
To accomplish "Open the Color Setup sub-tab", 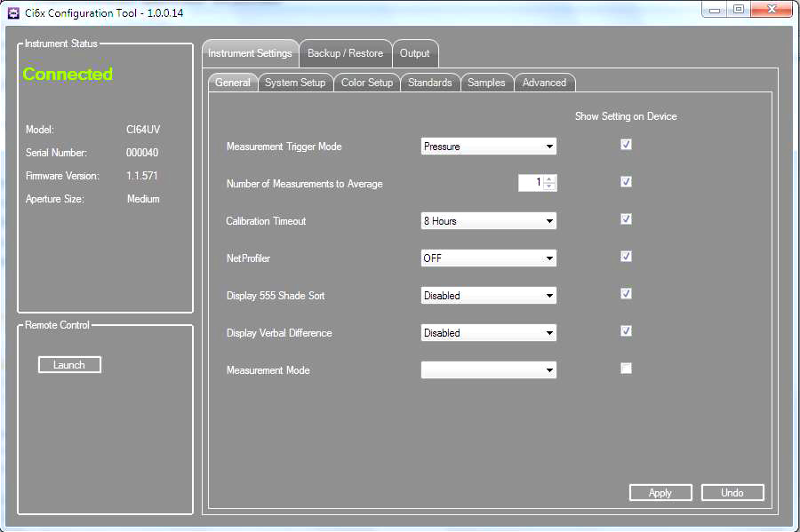I will click(x=367, y=83).
